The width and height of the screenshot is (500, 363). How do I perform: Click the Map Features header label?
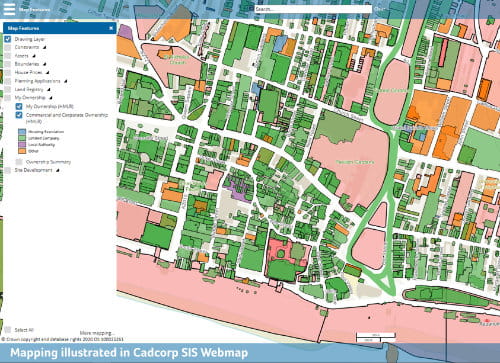[23, 28]
